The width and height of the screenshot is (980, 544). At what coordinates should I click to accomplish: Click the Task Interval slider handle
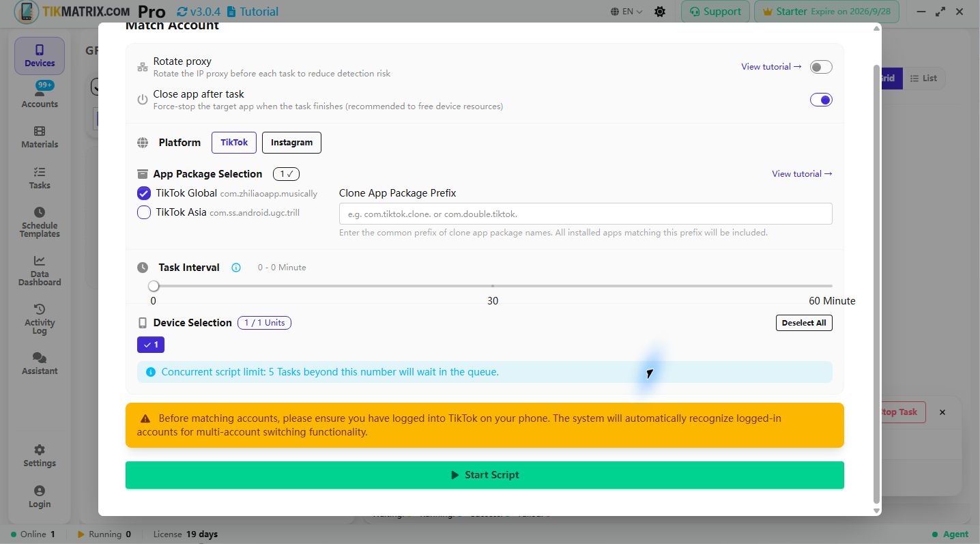(154, 286)
